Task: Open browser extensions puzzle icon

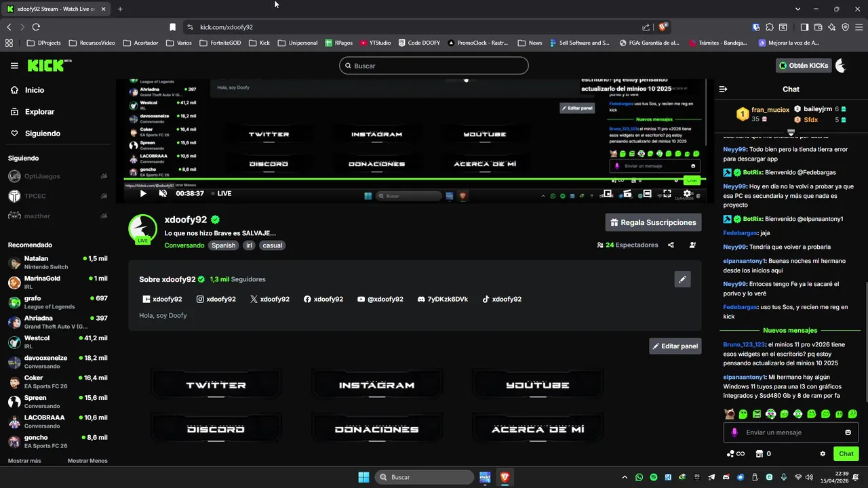Action: [770, 27]
